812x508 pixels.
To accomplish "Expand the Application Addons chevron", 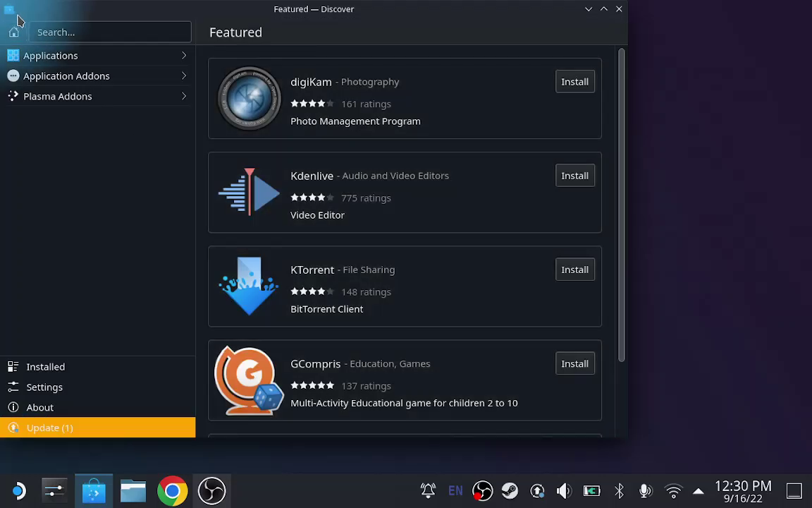I will [184, 75].
